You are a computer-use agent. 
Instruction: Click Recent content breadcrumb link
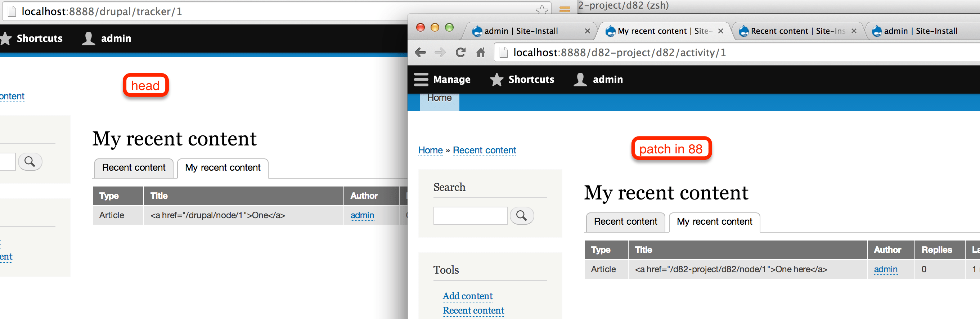click(x=484, y=150)
